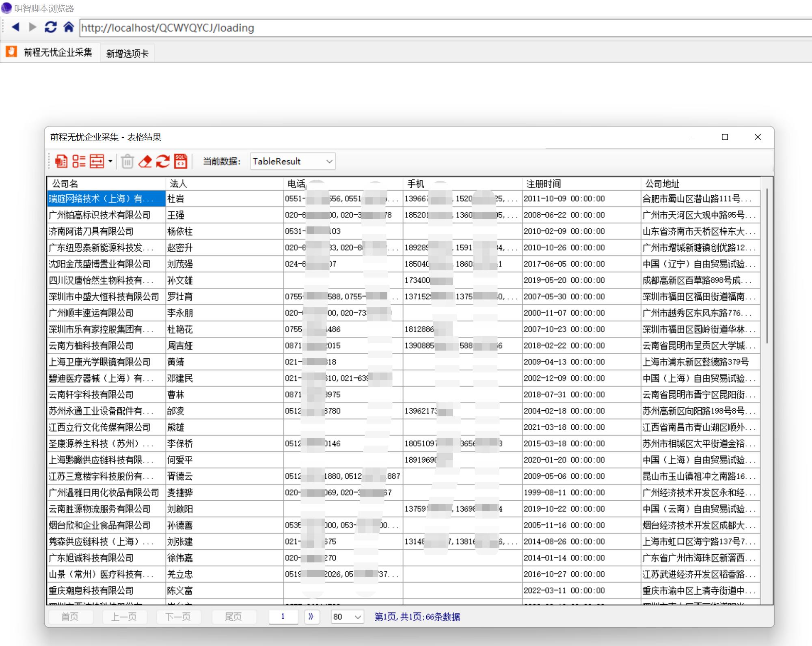Image resolution: width=812 pixels, height=646 pixels.
Task: Click the legal person cell 杜岩
Action: pyautogui.click(x=225, y=199)
